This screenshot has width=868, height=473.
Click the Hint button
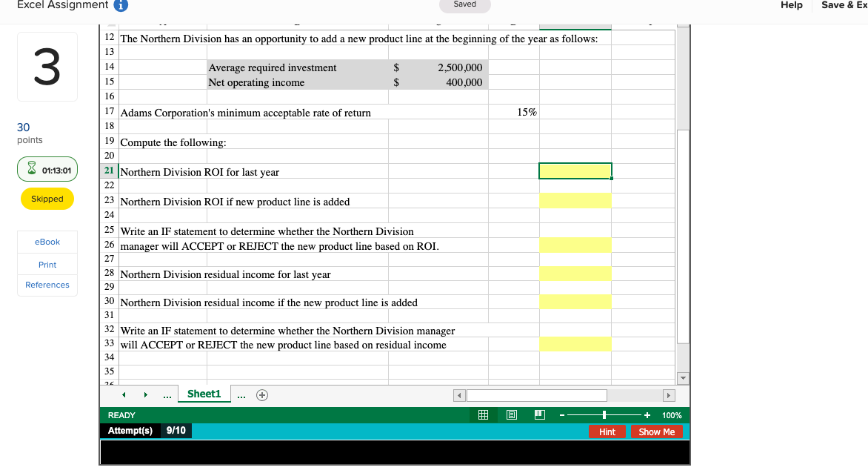607,431
